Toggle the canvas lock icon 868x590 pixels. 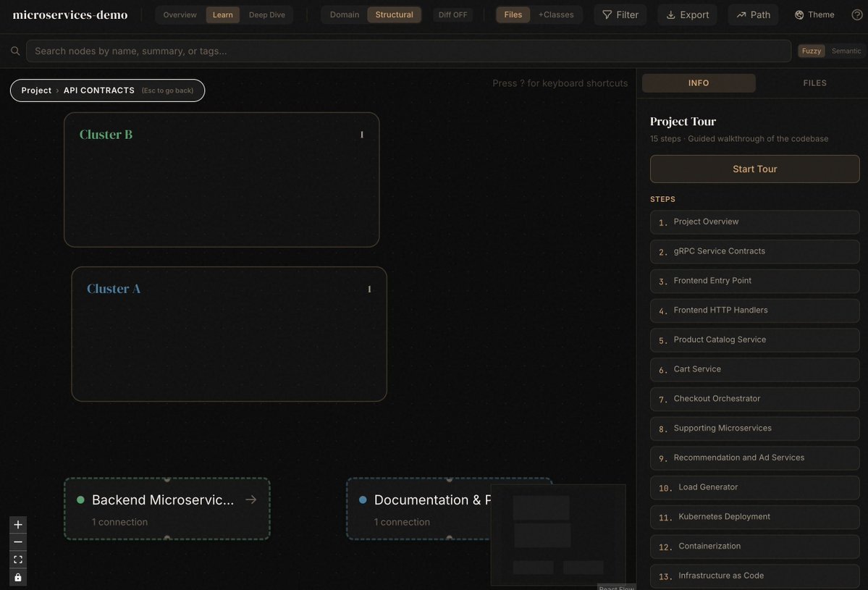[x=17, y=577]
